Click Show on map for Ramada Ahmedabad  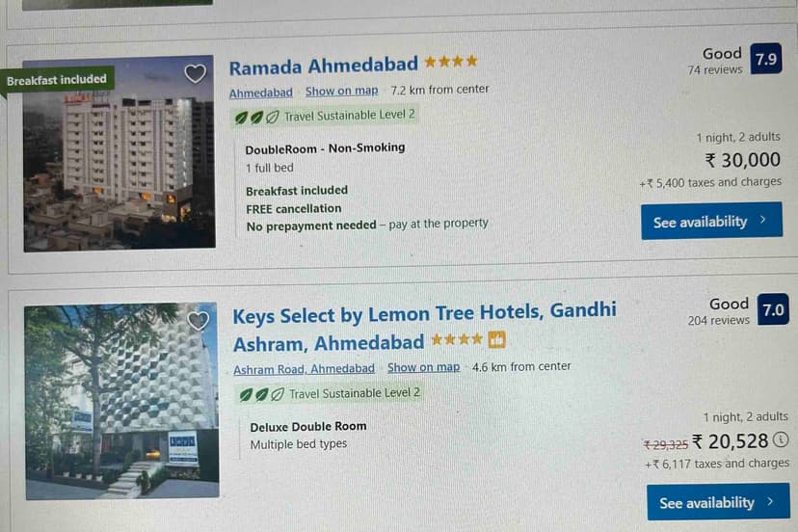pyautogui.click(x=342, y=91)
